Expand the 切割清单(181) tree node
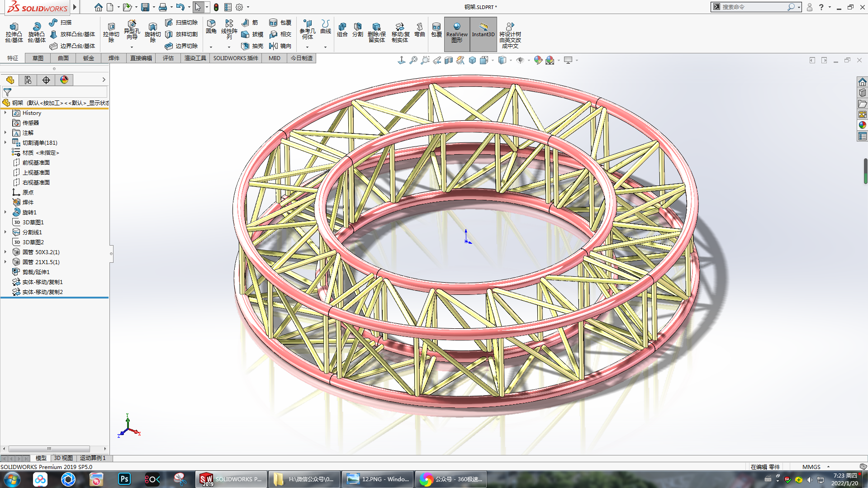 point(5,142)
